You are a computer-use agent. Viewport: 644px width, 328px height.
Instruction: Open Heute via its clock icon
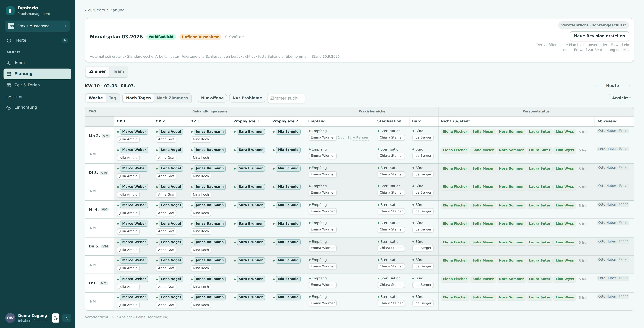pos(9,41)
